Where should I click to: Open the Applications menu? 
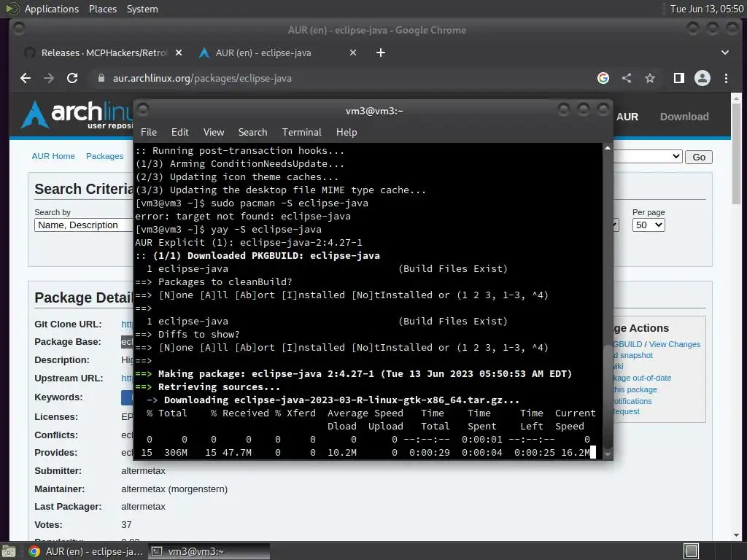pos(52,9)
